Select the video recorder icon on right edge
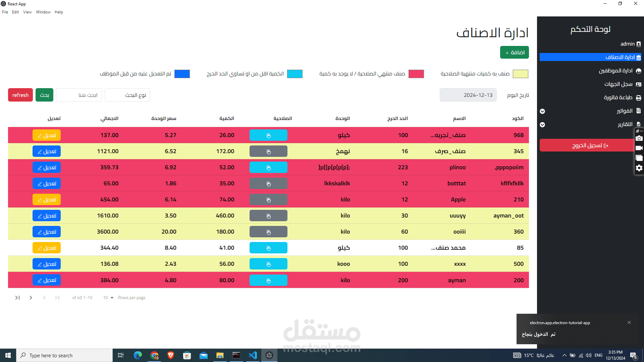The image size is (644, 362). 639,148
